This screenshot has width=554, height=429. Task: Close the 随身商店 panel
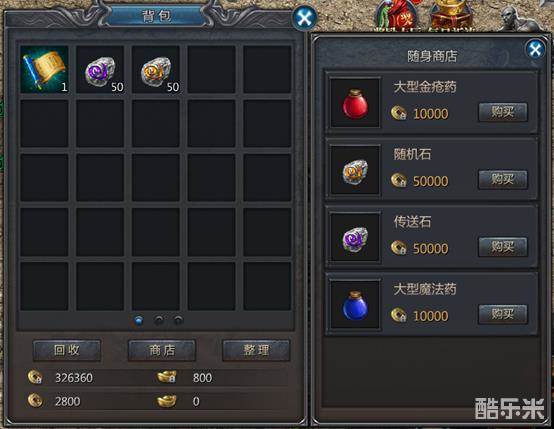click(x=535, y=49)
